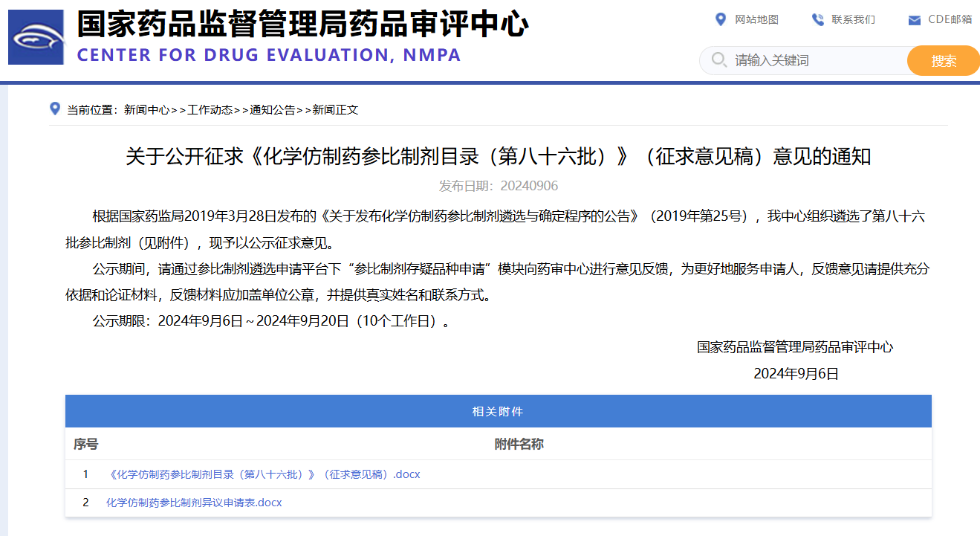Image resolution: width=980 pixels, height=536 pixels.
Task: Navigate to 工作动态 in the breadcrumb
Action: 210,110
